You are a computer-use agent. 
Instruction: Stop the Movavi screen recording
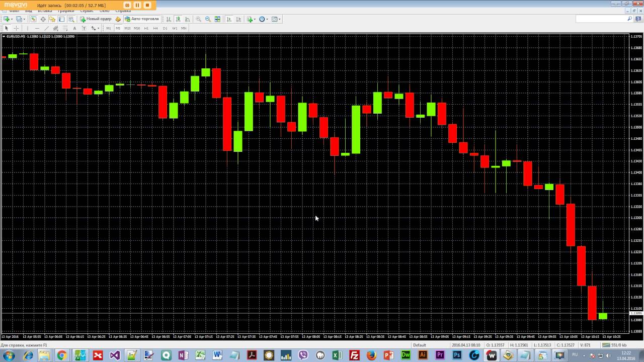[x=147, y=5]
